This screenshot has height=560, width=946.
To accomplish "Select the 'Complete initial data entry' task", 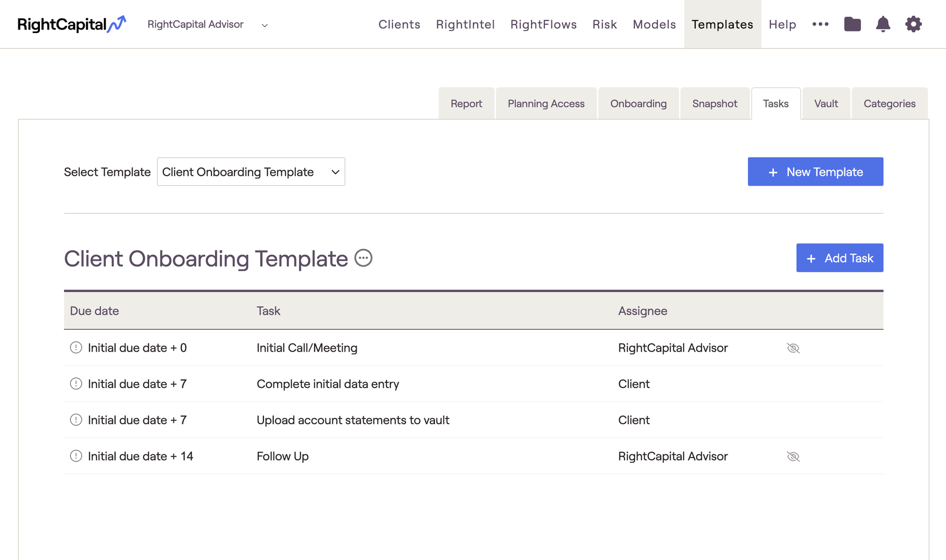I will [328, 384].
